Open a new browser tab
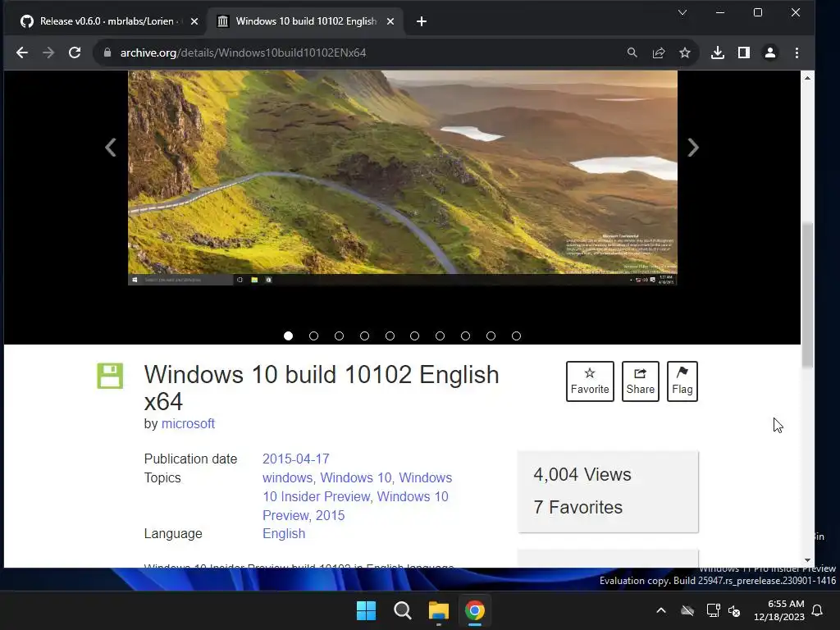The height and width of the screenshot is (630, 840). (x=422, y=21)
